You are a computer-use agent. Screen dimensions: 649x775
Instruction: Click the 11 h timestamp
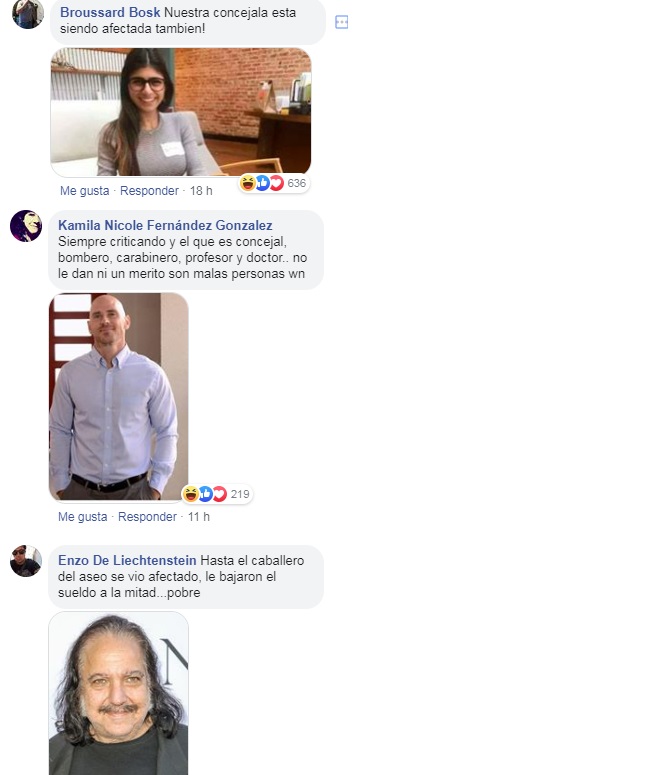pos(199,517)
